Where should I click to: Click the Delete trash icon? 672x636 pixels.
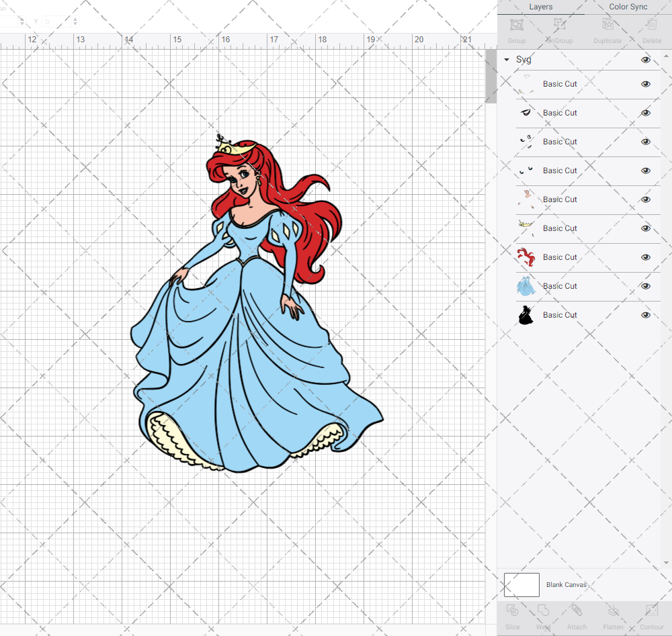coord(652,24)
